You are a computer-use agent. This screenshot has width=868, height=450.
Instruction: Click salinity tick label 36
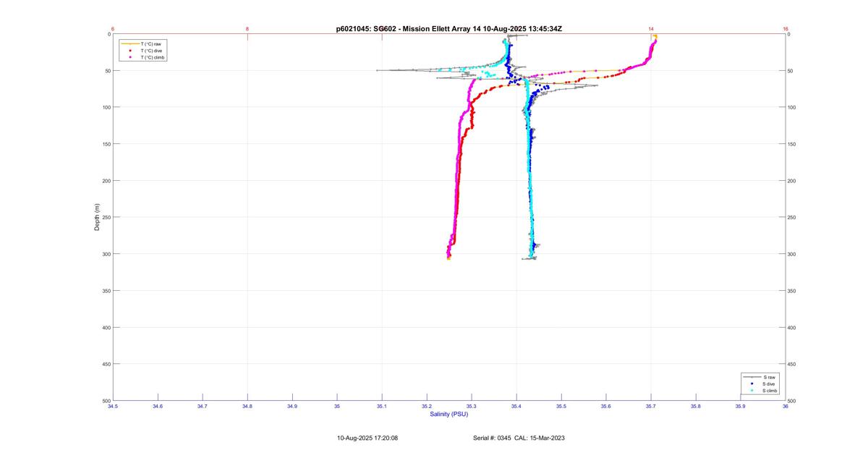coord(786,407)
